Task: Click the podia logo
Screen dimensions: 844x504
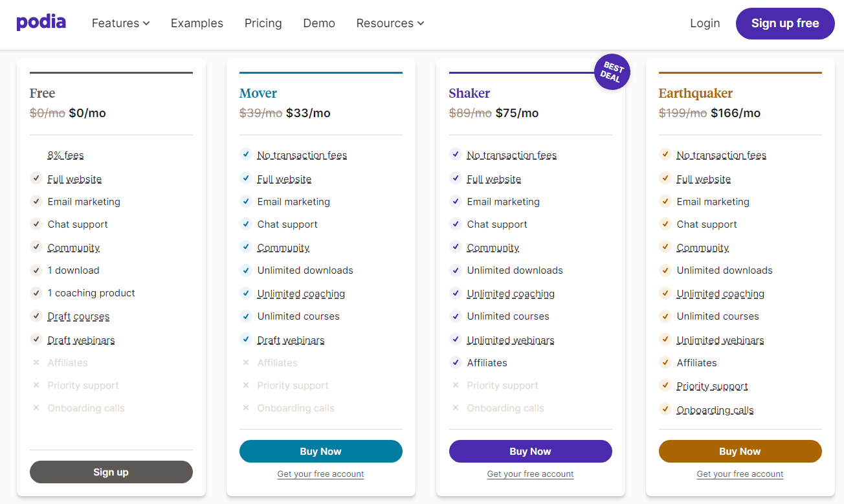Action: [41, 22]
